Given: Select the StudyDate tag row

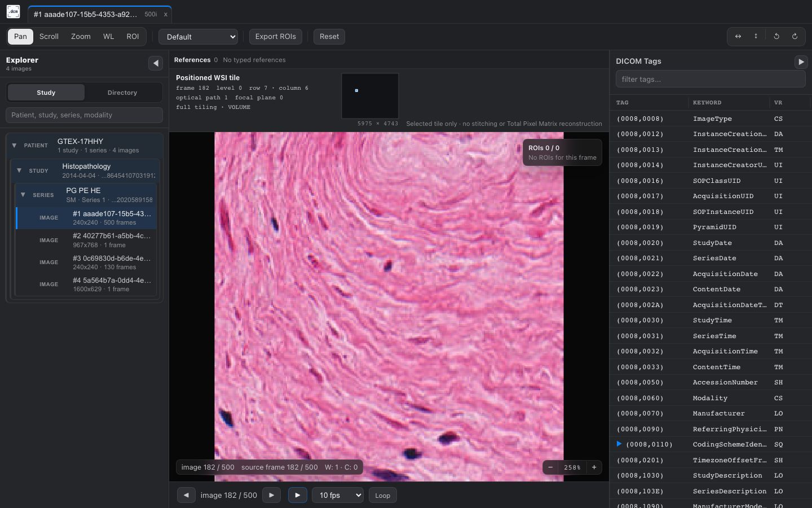Looking at the screenshot, I should click(x=710, y=243).
